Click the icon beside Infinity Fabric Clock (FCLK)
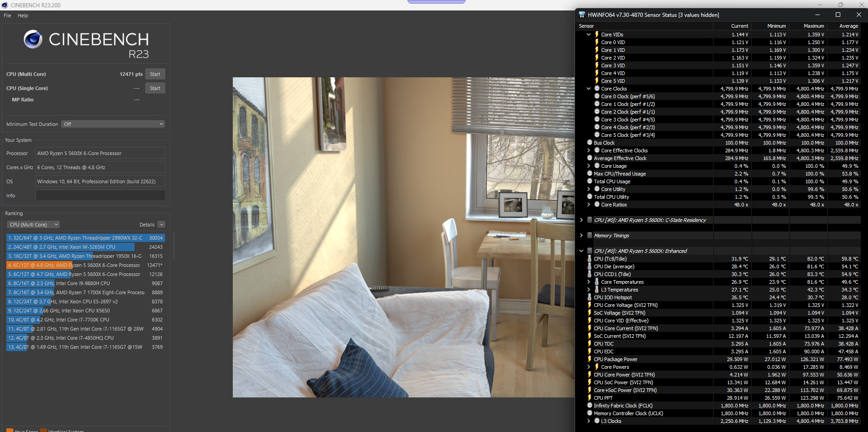Image resolution: width=868 pixels, height=432 pixels. pyautogui.click(x=590, y=405)
